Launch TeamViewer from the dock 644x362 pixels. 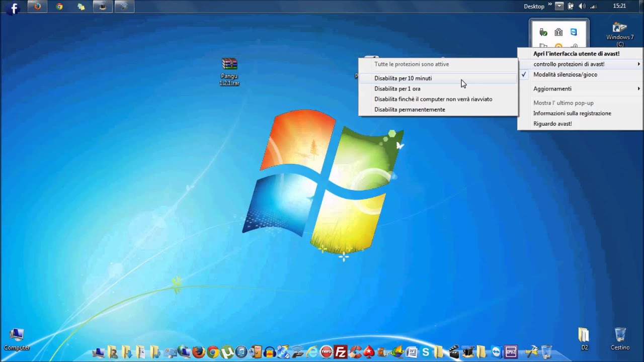pyautogui.click(x=497, y=351)
